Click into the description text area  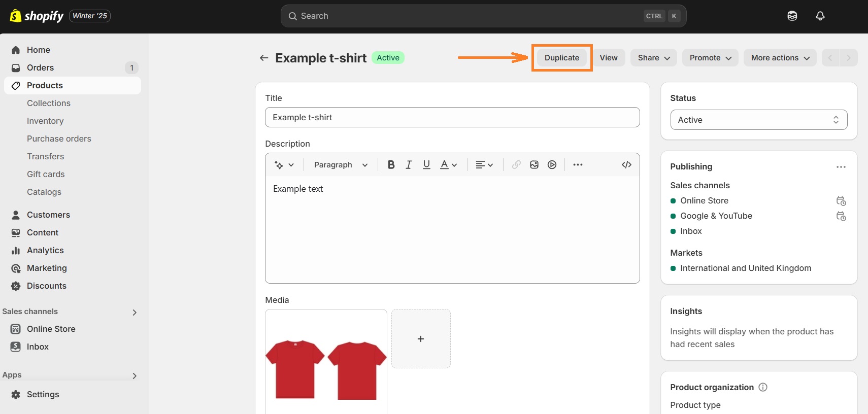(452, 229)
